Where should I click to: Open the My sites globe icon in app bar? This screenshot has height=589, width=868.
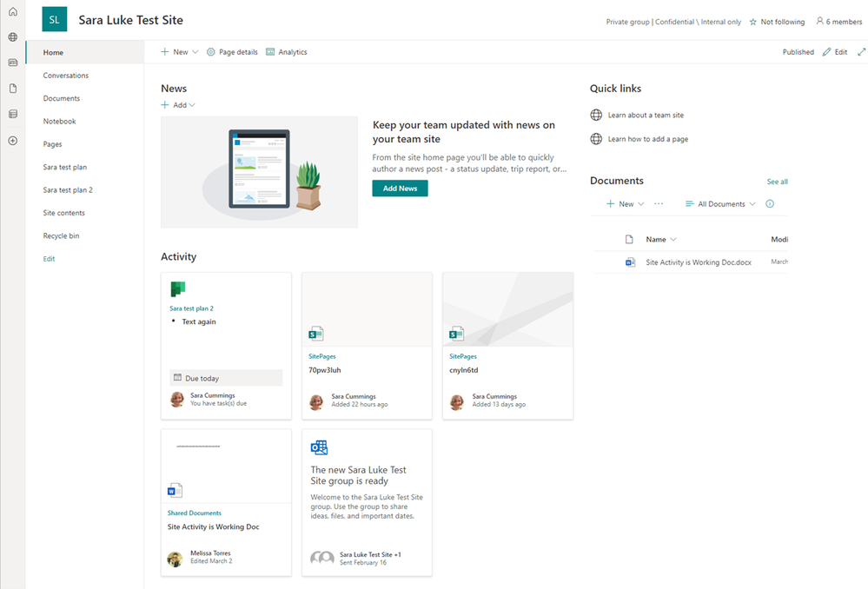point(13,37)
